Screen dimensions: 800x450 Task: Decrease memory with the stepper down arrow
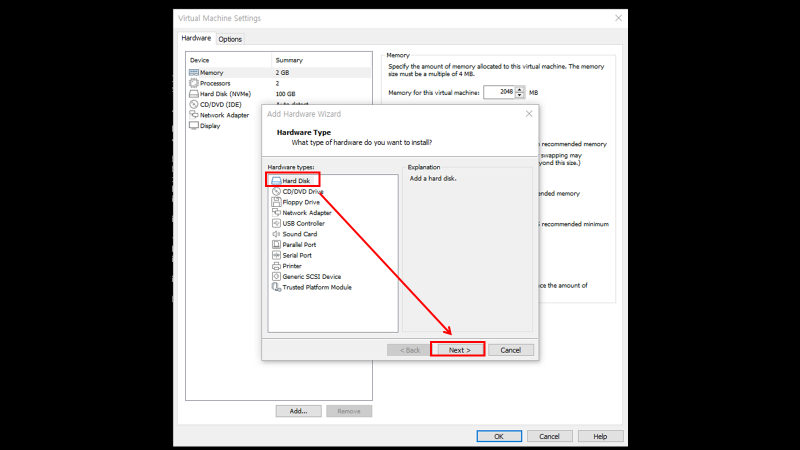[x=520, y=95]
